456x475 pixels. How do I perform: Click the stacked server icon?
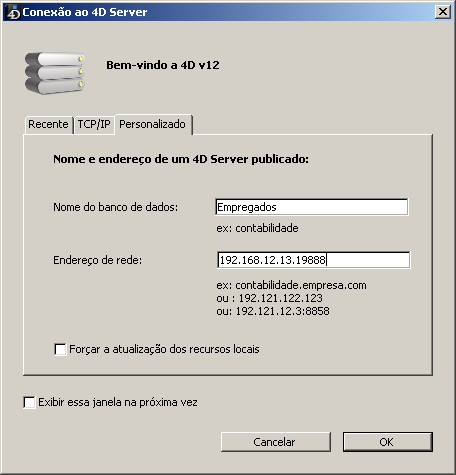(55, 73)
